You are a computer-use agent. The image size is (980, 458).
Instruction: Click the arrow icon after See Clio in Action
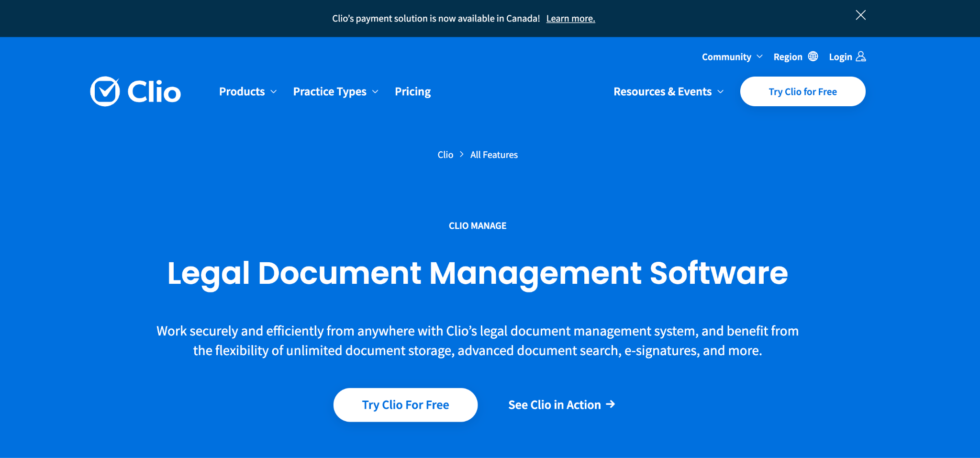610,404
